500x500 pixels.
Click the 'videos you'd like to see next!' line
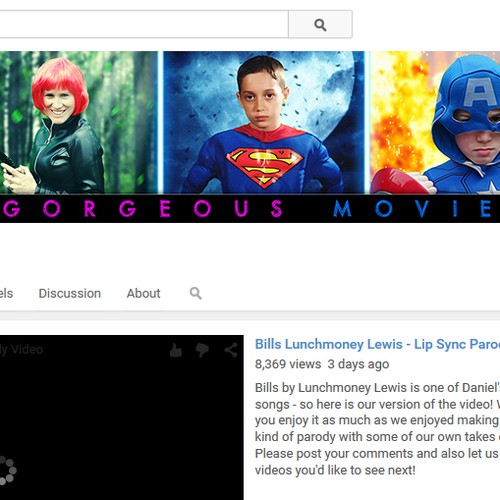[335, 470]
